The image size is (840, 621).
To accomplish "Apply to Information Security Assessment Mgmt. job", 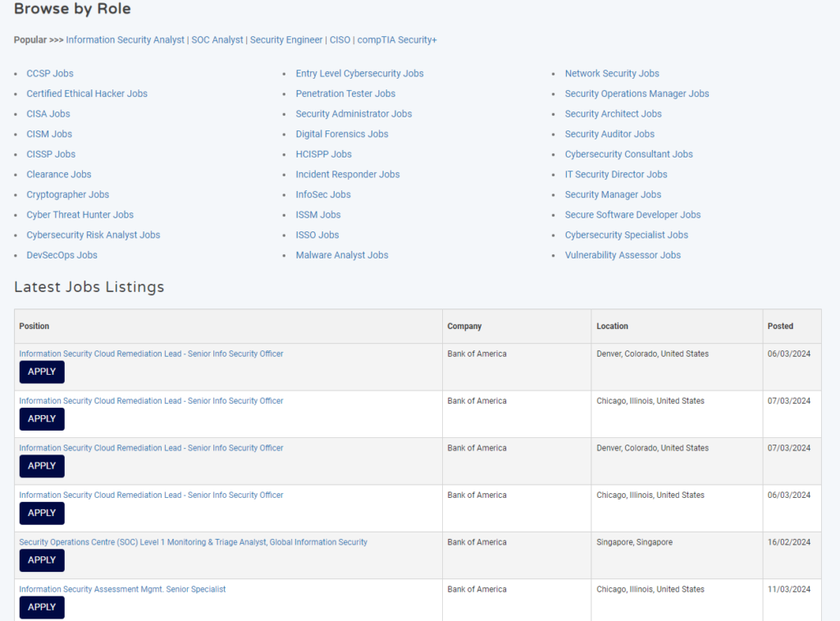I will click(x=42, y=608).
